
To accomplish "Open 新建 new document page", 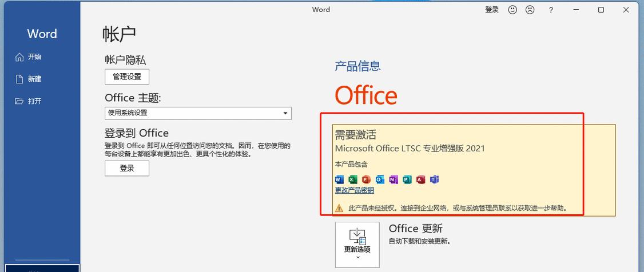I will (29, 79).
